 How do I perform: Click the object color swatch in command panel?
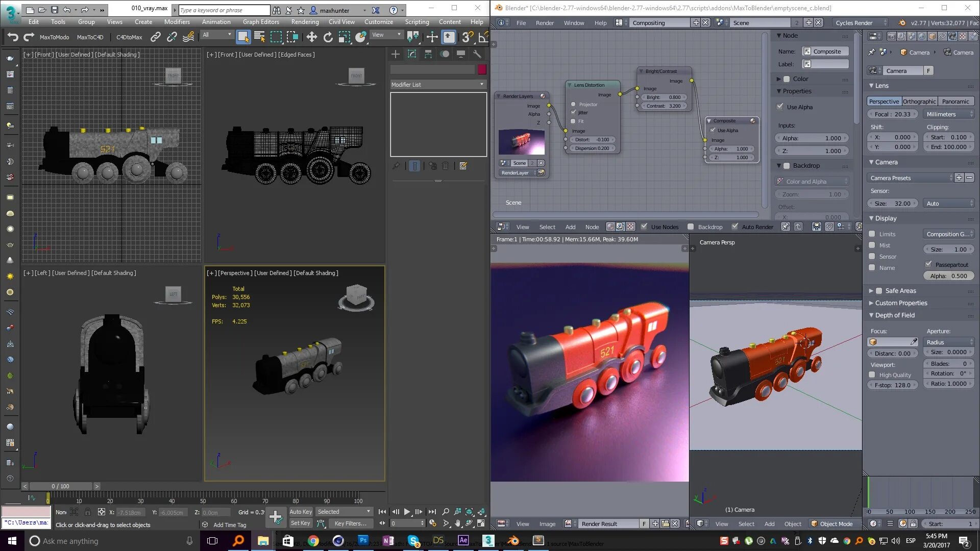[x=482, y=69]
